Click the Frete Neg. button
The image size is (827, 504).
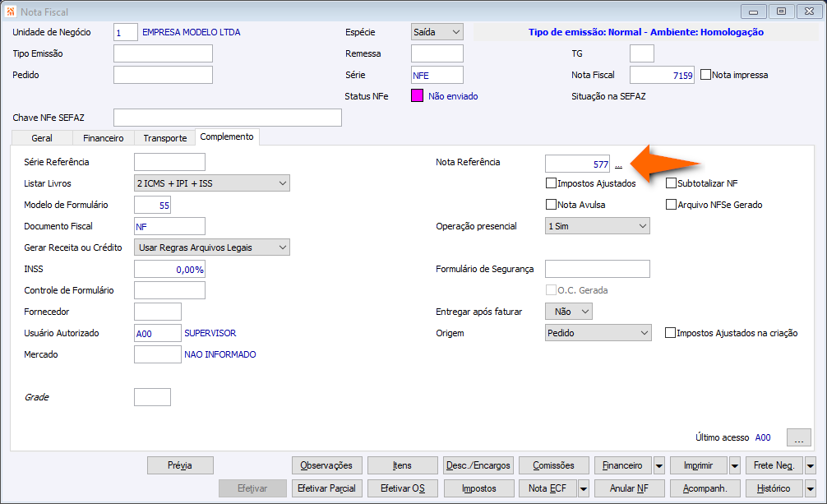point(774,465)
